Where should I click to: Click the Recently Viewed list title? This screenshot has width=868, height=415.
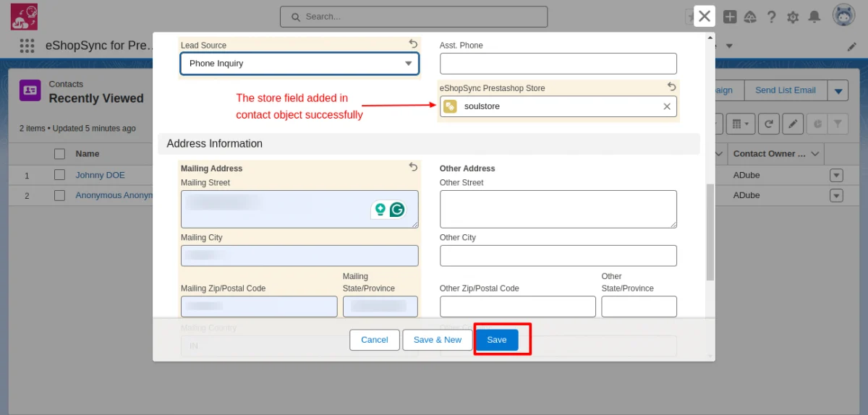pyautogui.click(x=96, y=98)
